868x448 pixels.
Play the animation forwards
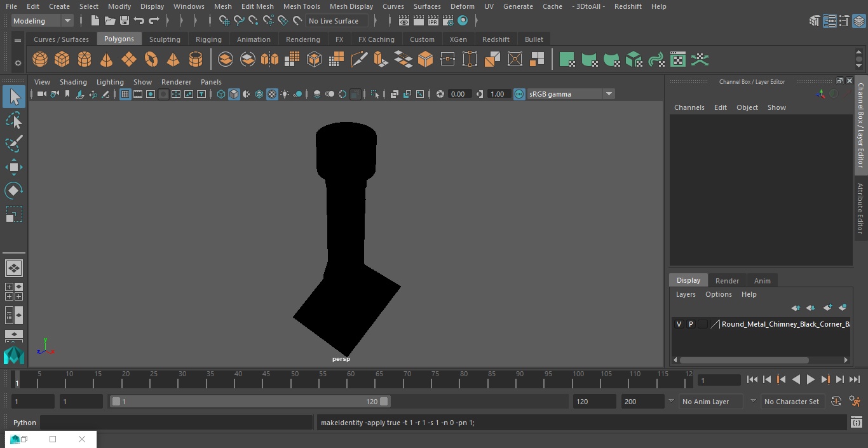pyautogui.click(x=811, y=379)
